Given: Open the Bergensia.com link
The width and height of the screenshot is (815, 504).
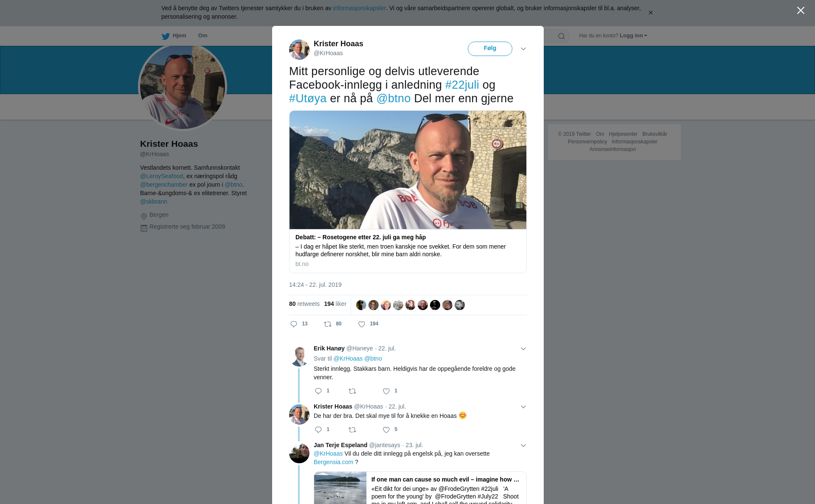Looking at the screenshot, I should point(333,462).
